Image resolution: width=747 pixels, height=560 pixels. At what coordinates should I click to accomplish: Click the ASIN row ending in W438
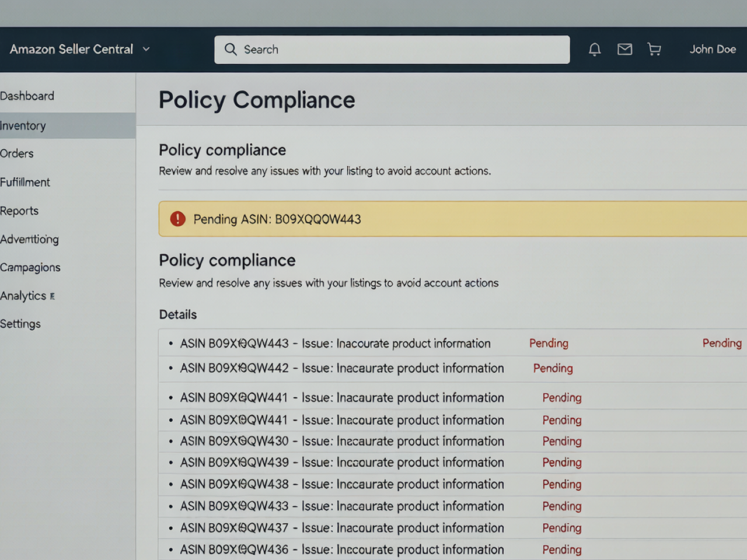452,484
